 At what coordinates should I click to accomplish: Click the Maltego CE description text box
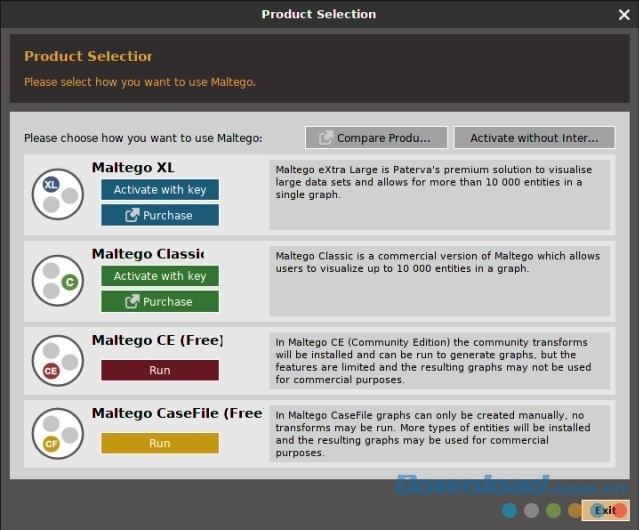[439, 361]
